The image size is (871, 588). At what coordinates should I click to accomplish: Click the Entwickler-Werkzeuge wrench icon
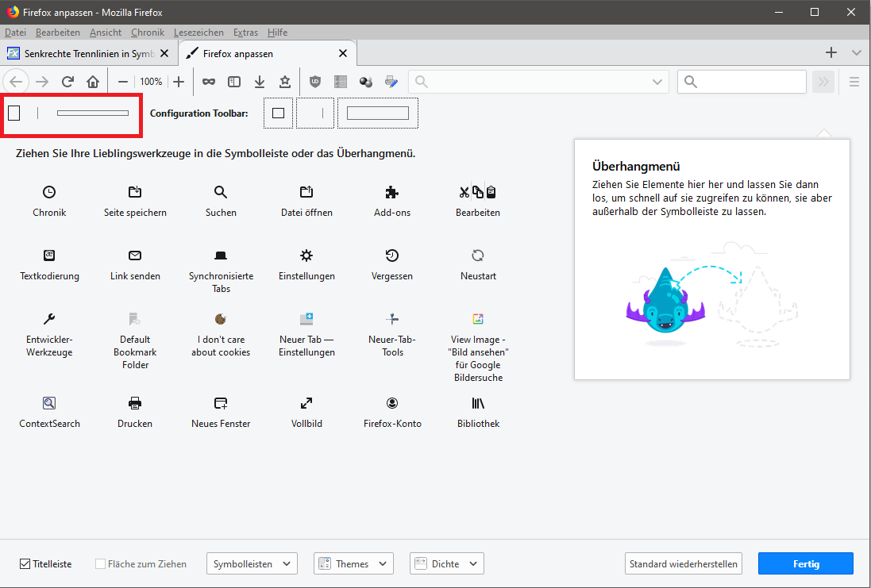pos(49,319)
